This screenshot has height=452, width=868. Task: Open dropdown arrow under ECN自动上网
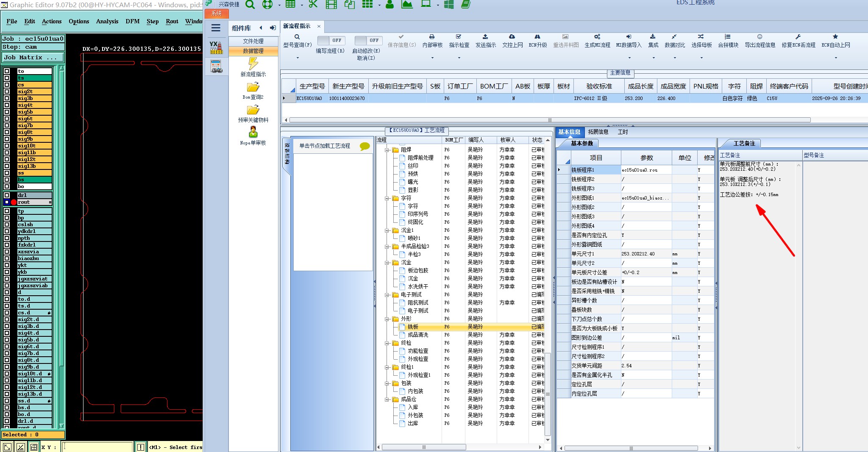[x=836, y=58]
